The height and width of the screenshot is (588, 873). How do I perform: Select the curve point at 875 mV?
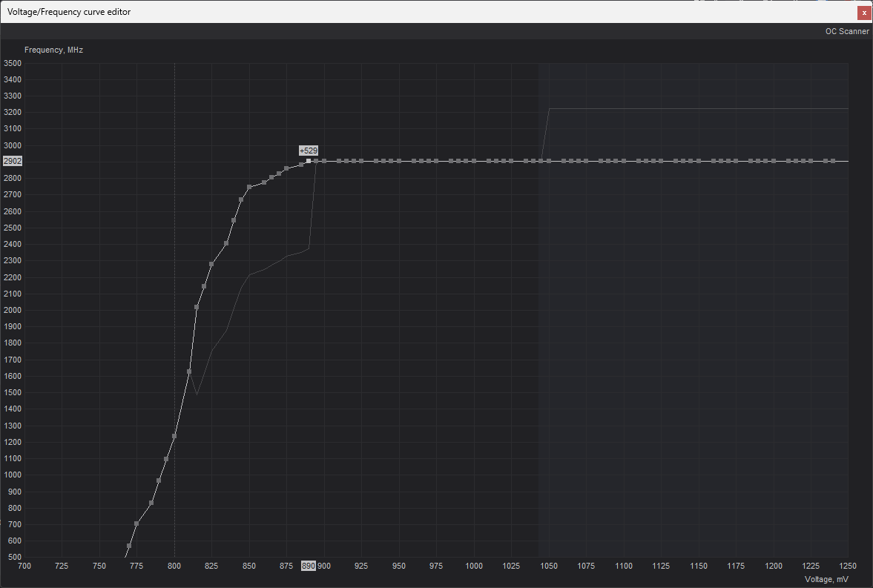coord(286,168)
